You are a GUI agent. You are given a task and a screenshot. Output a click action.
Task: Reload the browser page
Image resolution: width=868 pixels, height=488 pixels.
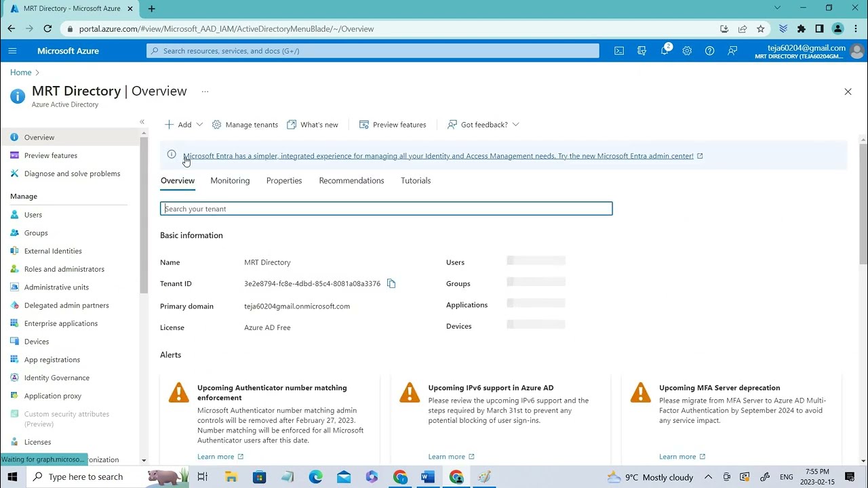click(47, 28)
